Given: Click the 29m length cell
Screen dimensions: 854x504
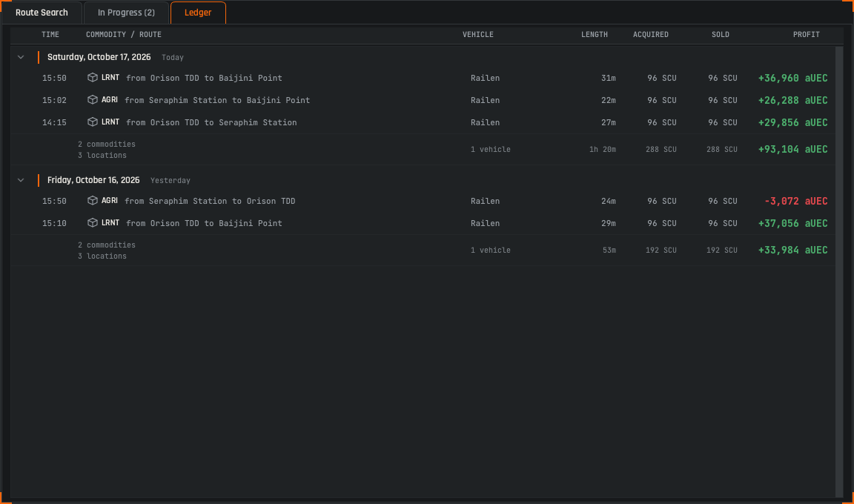Looking at the screenshot, I should pyautogui.click(x=609, y=223).
